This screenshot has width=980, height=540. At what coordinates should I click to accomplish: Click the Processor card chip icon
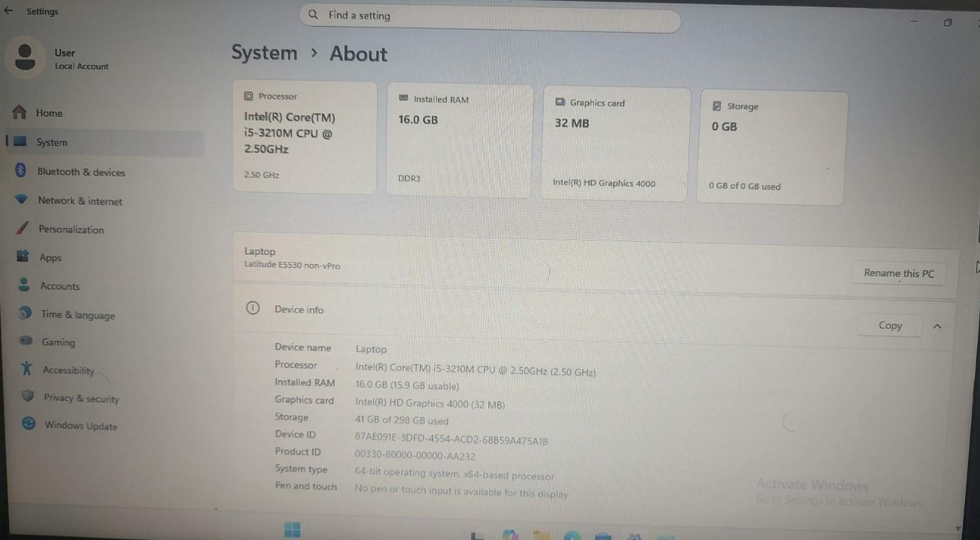click(x=249, y=96)
